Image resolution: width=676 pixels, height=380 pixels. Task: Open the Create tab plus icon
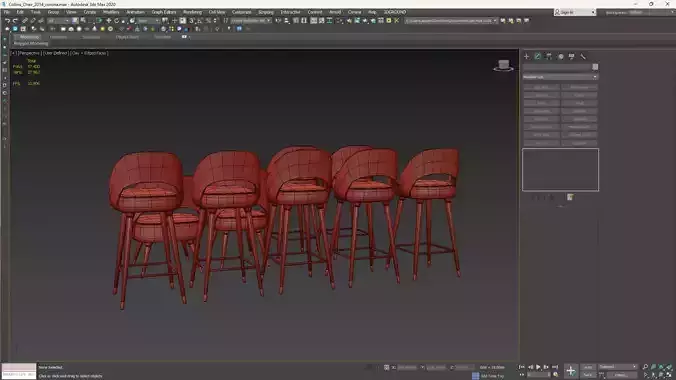click(526, 57)
